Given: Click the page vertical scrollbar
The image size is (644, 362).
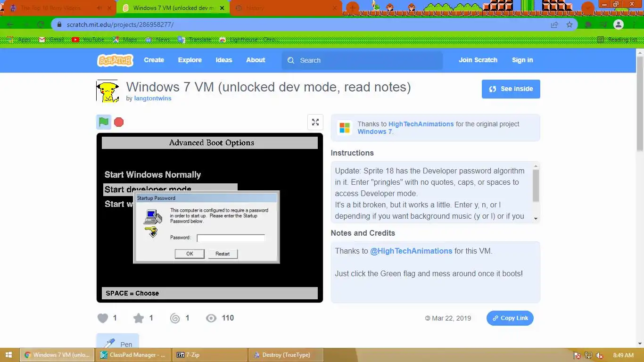Looking at the screenshot, I should 640,103.
